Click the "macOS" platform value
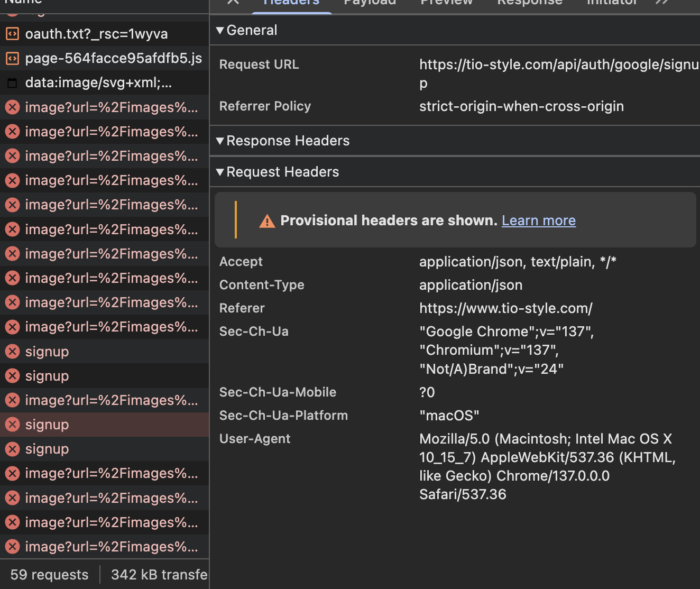This screenshot has width=700, height=589. pos(449,416)
